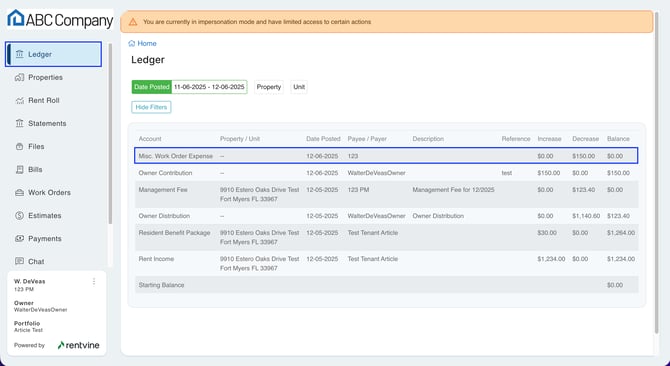Click the impersonation warning triangle icon

click(x=133, y=22)
